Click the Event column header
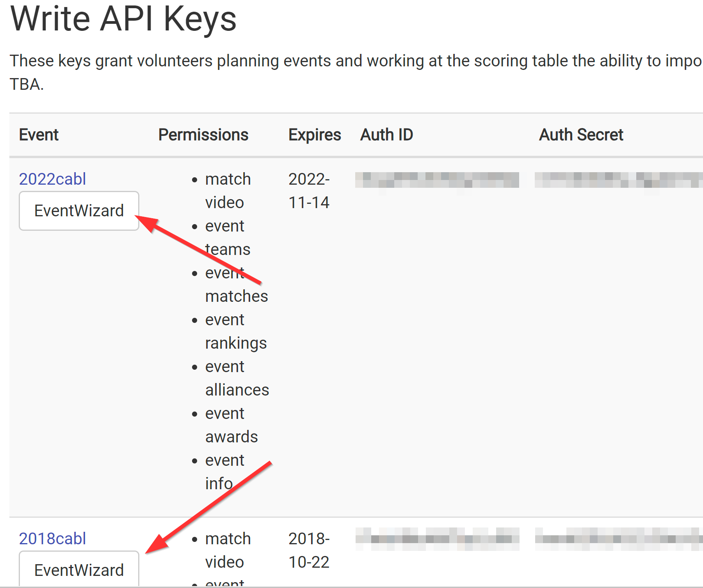703x588 pixels. coord(39,134)
